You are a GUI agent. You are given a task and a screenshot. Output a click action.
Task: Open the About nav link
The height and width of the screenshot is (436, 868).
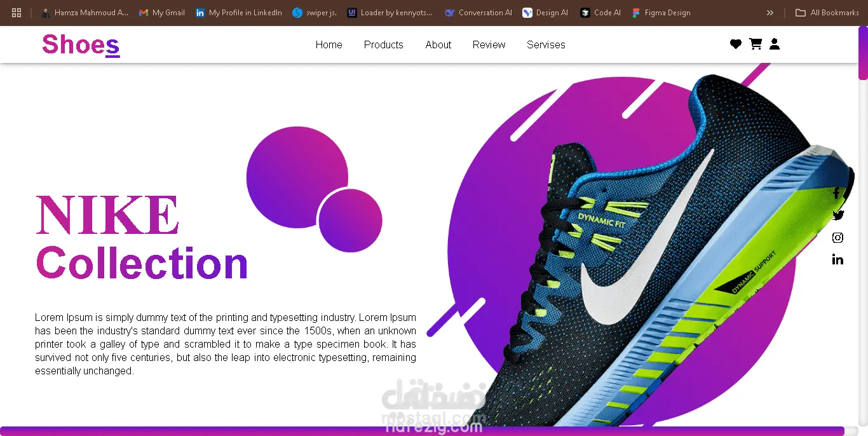(x=438, y=44)
